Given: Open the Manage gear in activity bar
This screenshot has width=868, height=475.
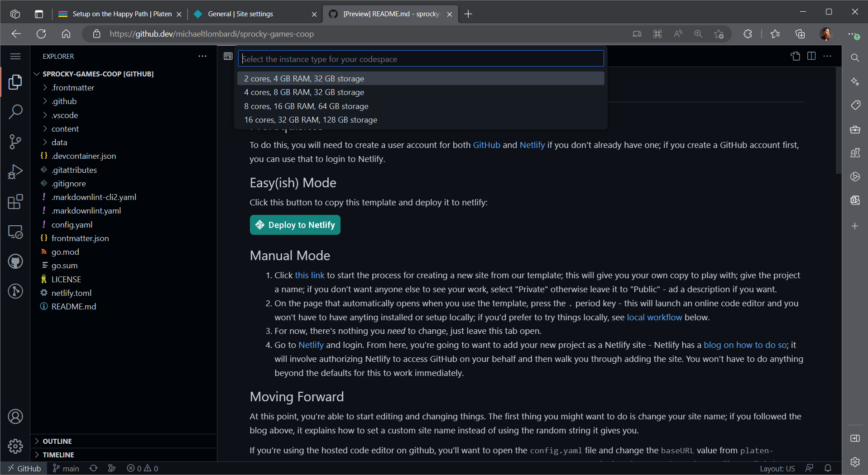Looking at the screenshot, I should pos(15,446).
